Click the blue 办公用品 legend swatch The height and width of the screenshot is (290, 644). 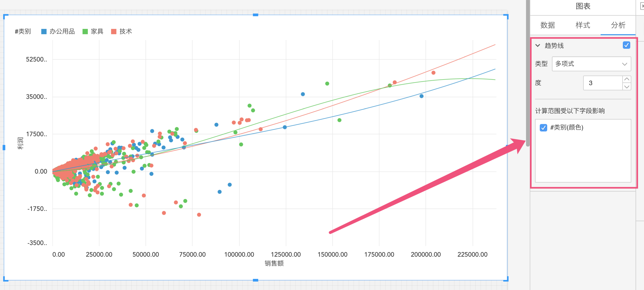tap(44, 31)
